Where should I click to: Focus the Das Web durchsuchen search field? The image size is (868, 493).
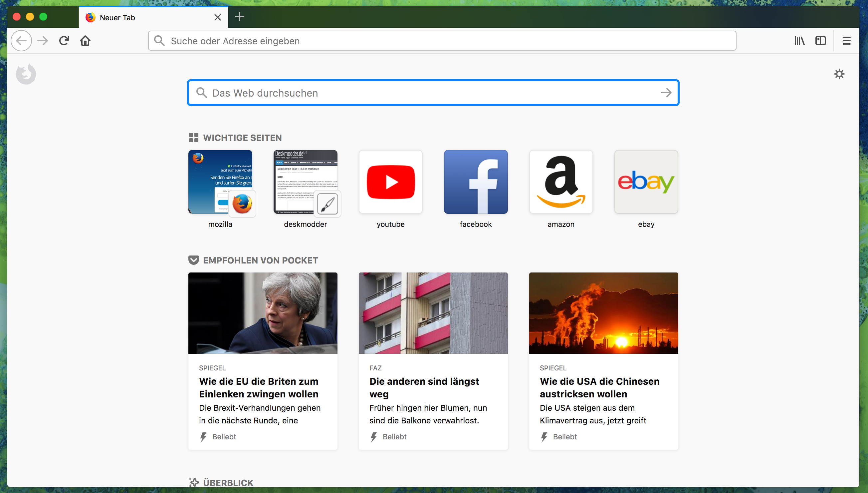433,93
